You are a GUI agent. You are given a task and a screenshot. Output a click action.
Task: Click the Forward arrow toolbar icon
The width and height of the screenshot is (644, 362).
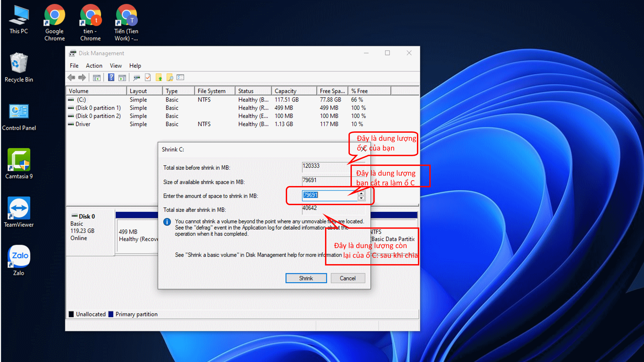tap(82, 78)
